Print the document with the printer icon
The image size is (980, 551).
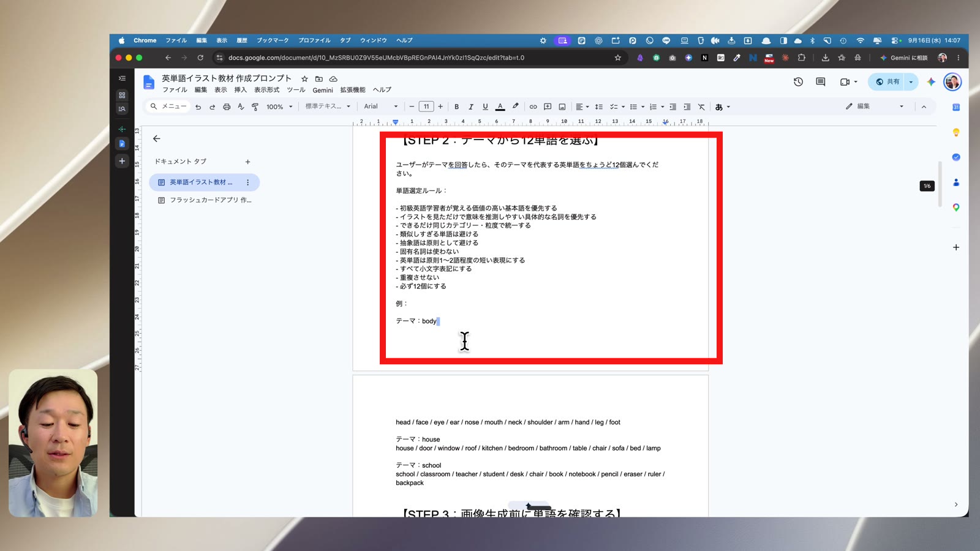(227, 107)
